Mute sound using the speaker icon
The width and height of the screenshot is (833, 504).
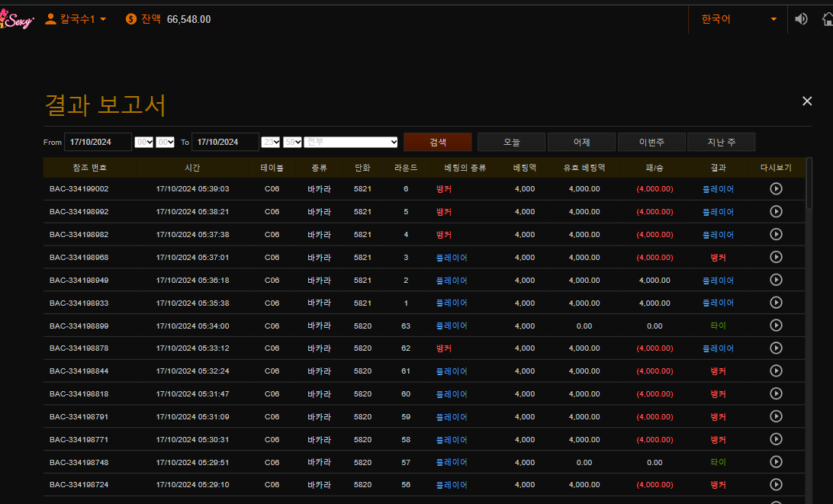(801, 19)
